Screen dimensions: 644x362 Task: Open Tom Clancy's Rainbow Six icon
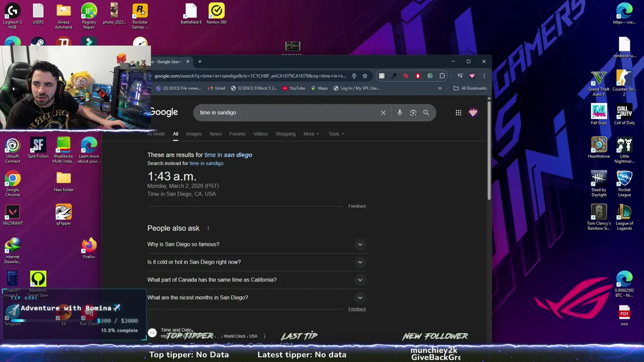[599, 217]
